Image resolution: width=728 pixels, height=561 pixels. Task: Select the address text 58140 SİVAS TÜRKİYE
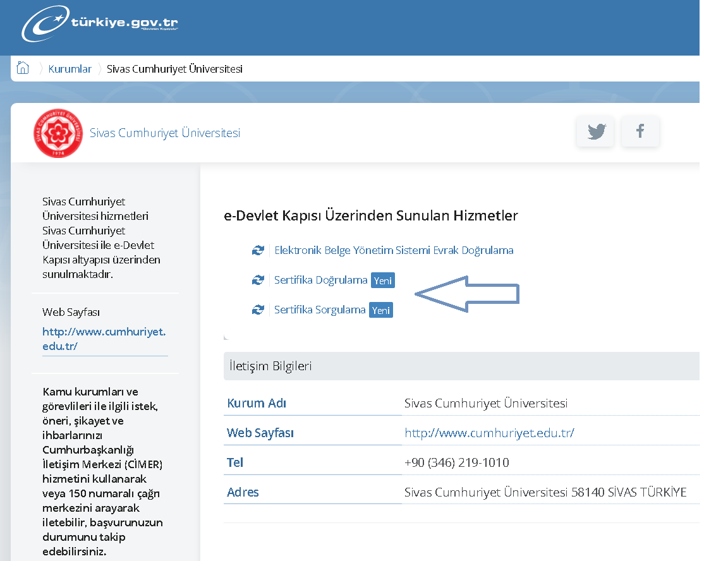[x=629, y=492]
